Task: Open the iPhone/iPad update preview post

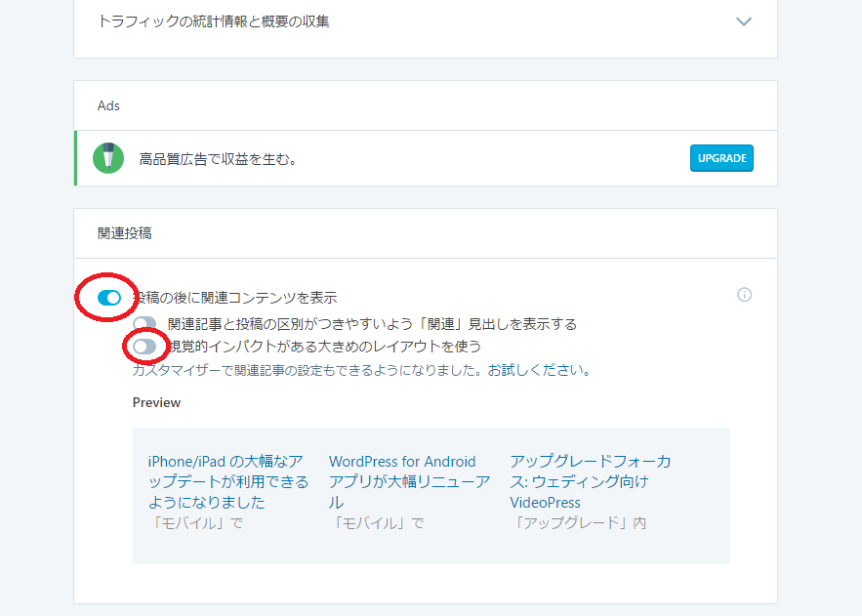Action: pyautogui.click(x=227, y=481)
